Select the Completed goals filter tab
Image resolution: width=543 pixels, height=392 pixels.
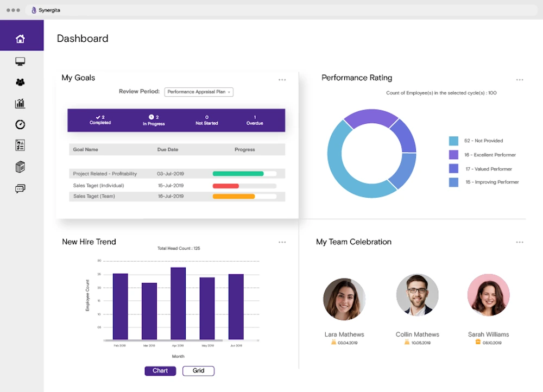pyautogui.click(x=100, y=120)
